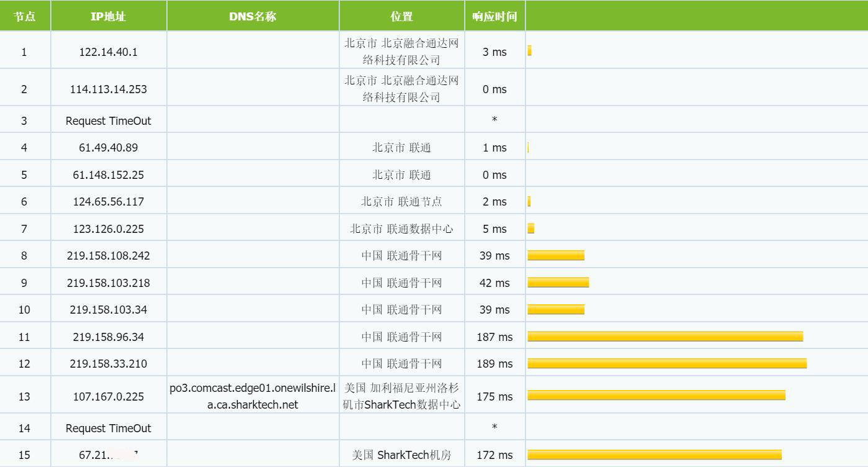
Task: Click the latency bar for node 13
Action: pos(656,395)
